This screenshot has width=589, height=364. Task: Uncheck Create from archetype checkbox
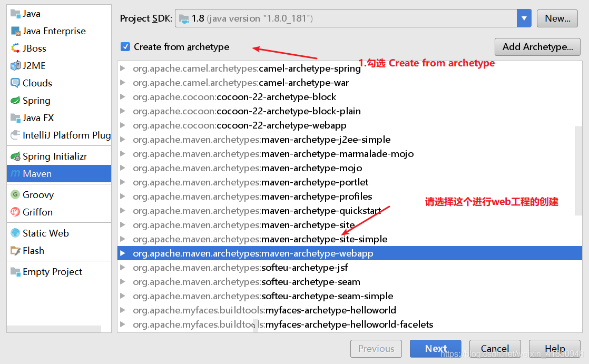[x=125, y=46]
